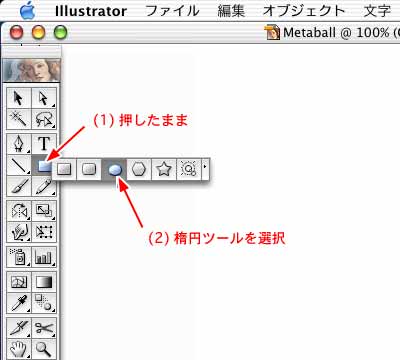Select the black arrow Selection tool
400x360 pixels.
(19, 98)
